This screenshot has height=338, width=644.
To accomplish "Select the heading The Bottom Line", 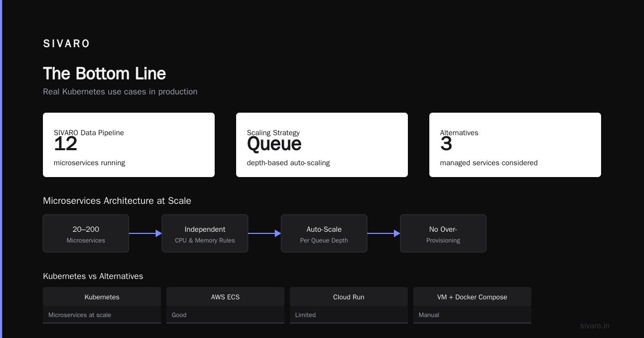I will 104,74.
